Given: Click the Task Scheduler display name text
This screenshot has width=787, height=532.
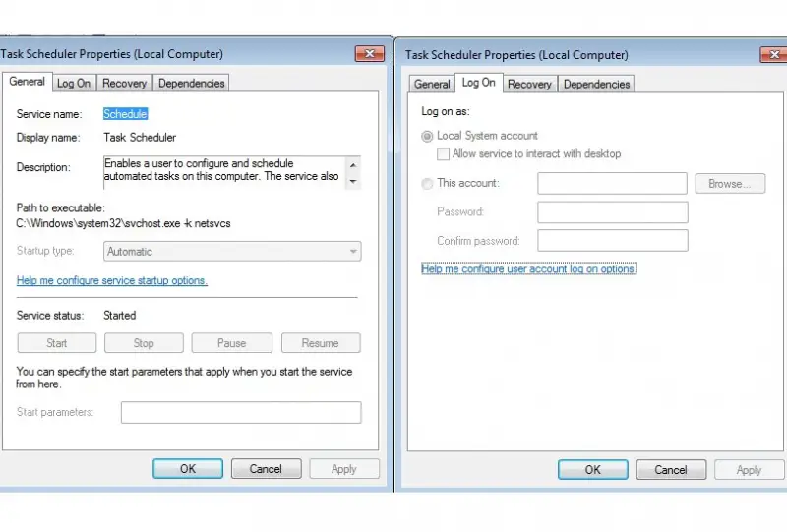Looking at the screenshot, I should 140,137.
